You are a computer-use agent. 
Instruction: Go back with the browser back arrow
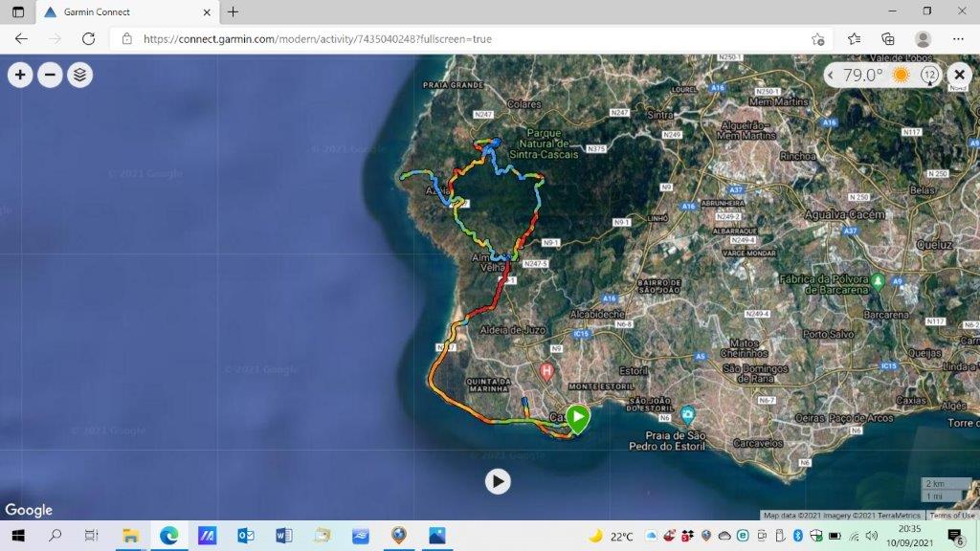(x=21, y=38)
